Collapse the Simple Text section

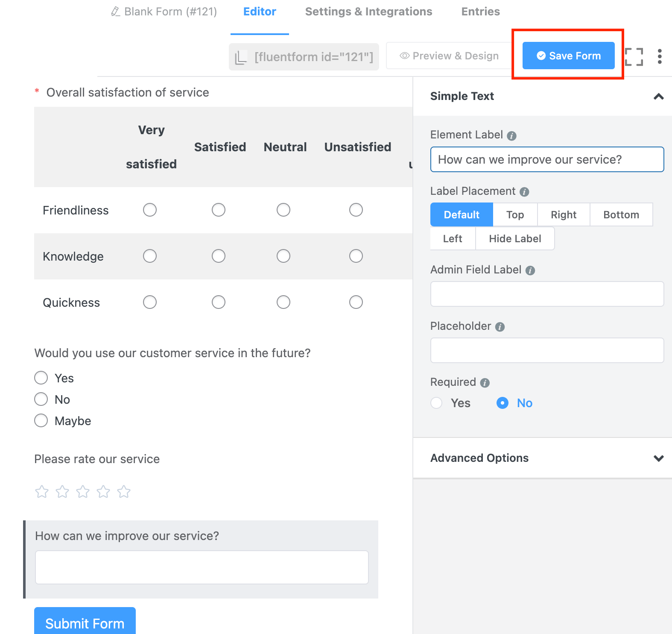coord(658,97)
